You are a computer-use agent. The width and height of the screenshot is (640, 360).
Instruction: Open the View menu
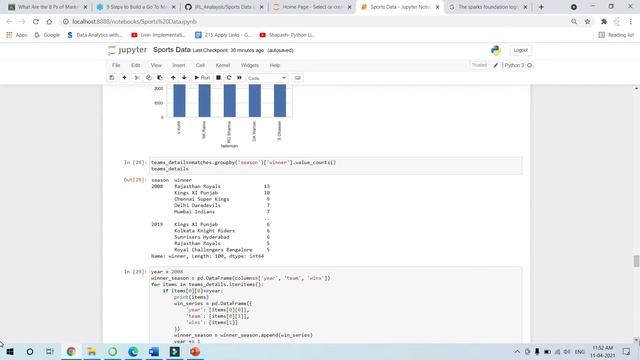156,65
